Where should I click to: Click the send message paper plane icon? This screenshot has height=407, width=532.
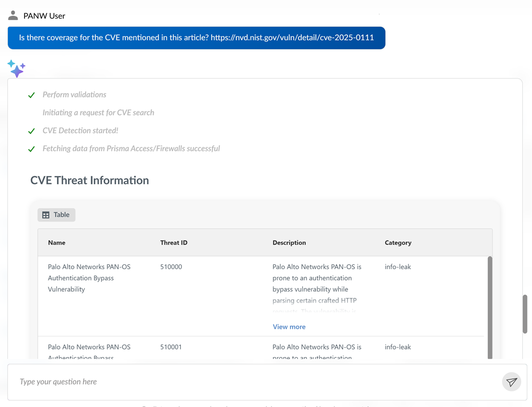coord(511,382)
